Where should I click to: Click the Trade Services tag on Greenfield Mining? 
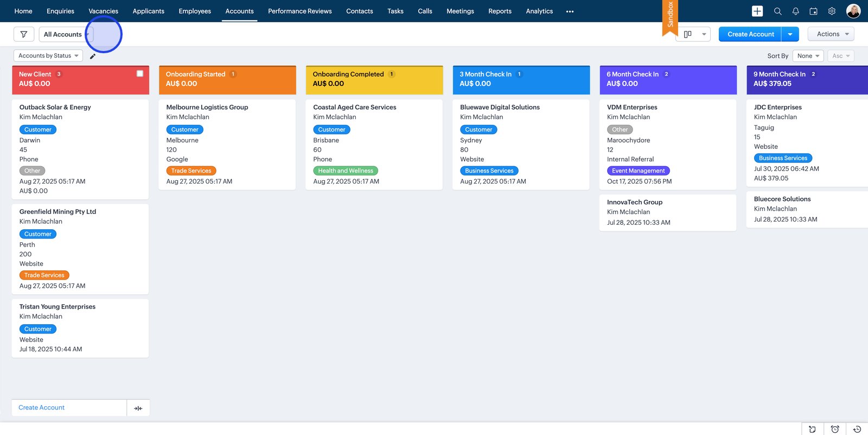coord(44,275)
